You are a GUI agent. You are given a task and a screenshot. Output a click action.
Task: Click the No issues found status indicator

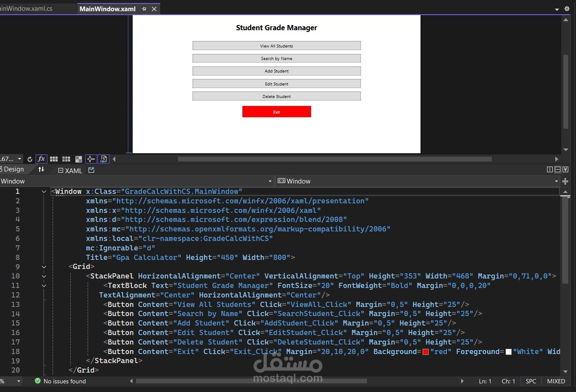(x=60, y=381)
